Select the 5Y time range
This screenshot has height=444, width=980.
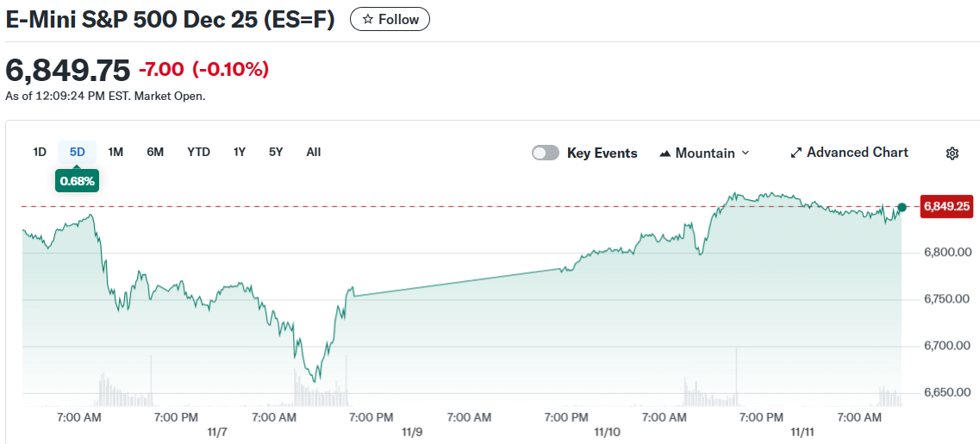pos(276,152)
